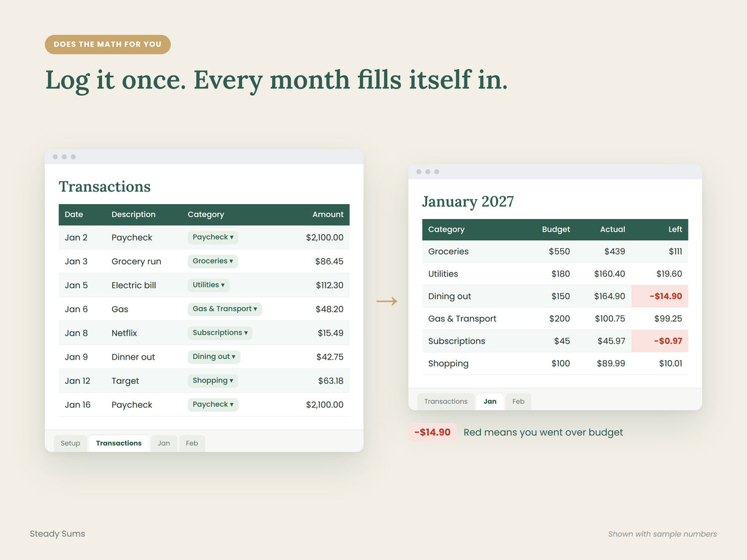Click the Jan 12 date cell
Screen dimensions: 747x560
(77, 381)
